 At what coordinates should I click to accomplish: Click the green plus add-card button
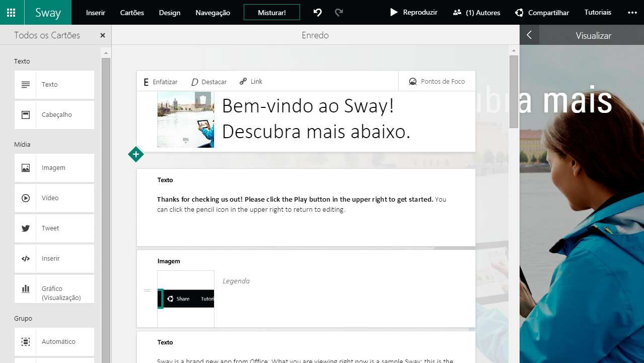[136, 154]
